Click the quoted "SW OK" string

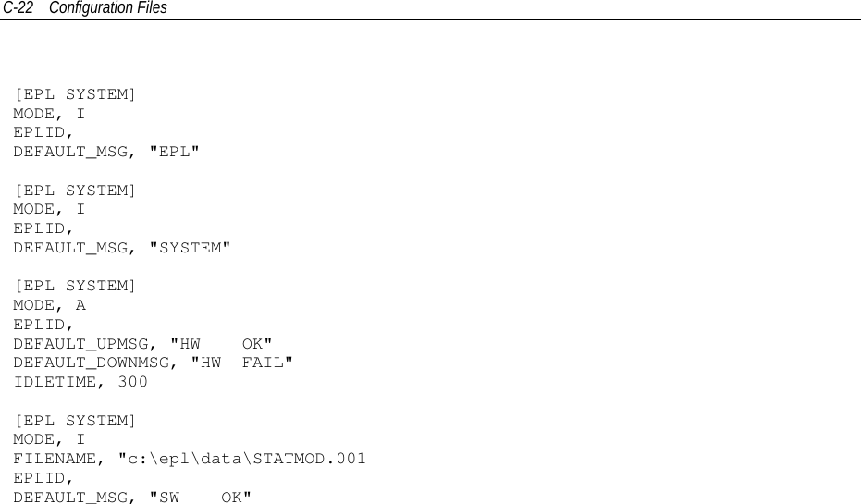point(201,498)
